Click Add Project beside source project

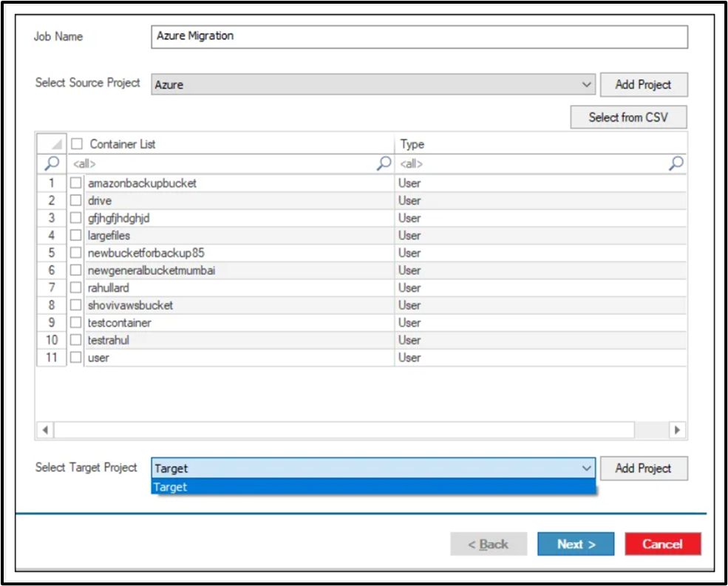tap(644, 84)
